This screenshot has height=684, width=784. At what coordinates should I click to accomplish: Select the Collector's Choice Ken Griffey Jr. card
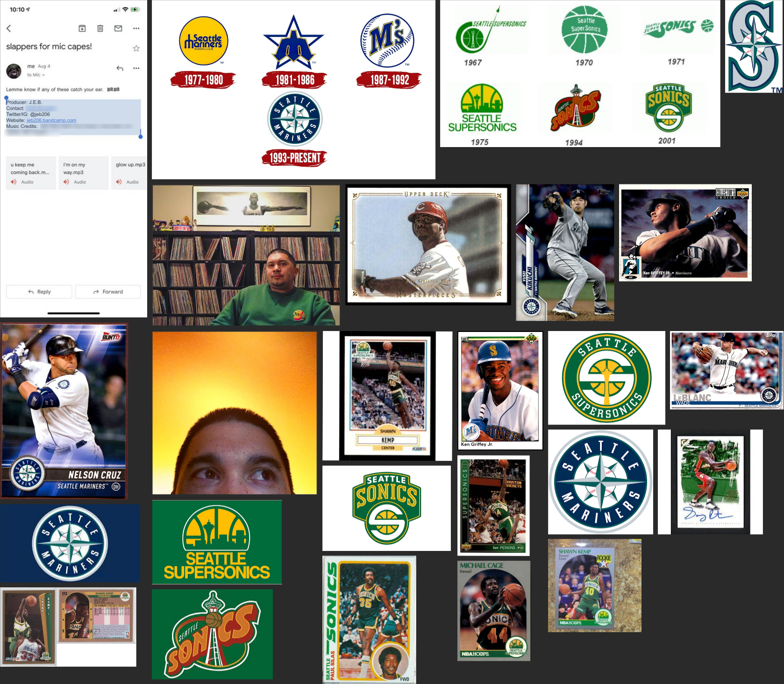(685, 233)
